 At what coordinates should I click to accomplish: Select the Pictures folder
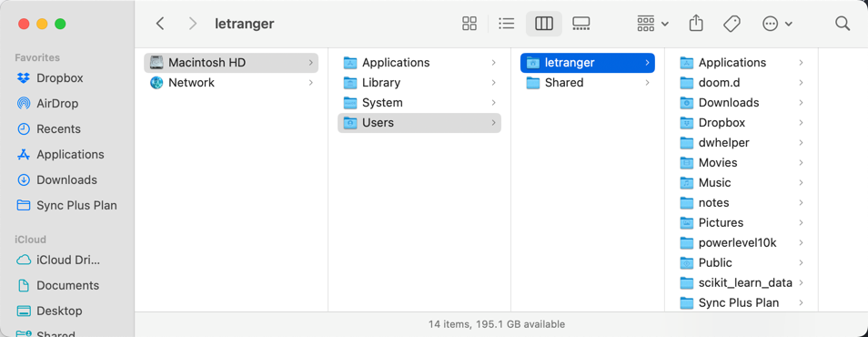742,222
